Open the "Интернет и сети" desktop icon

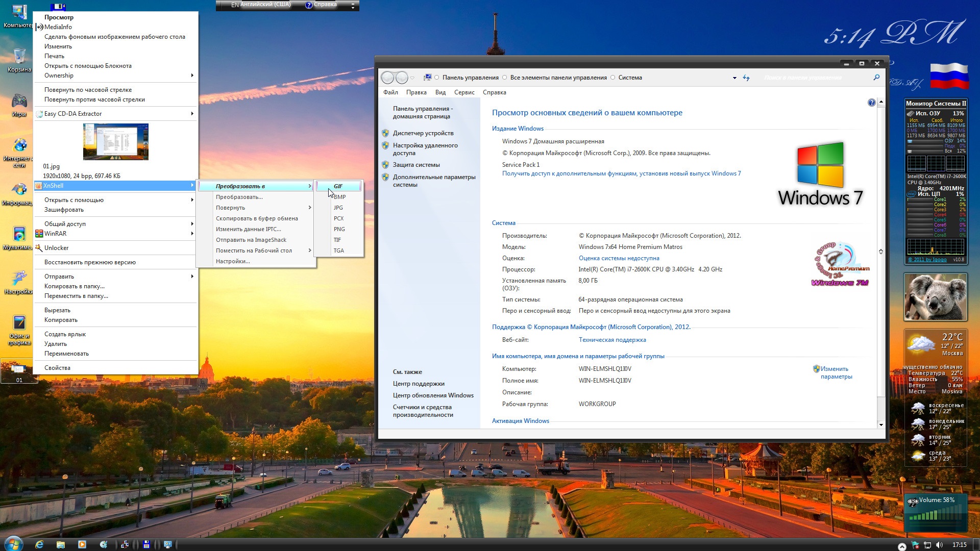tap(19, 152)
